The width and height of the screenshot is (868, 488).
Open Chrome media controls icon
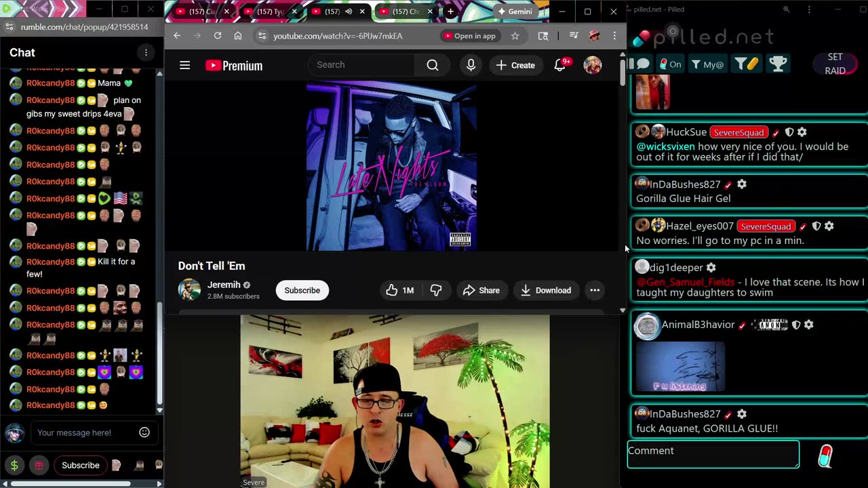point(574,35)
